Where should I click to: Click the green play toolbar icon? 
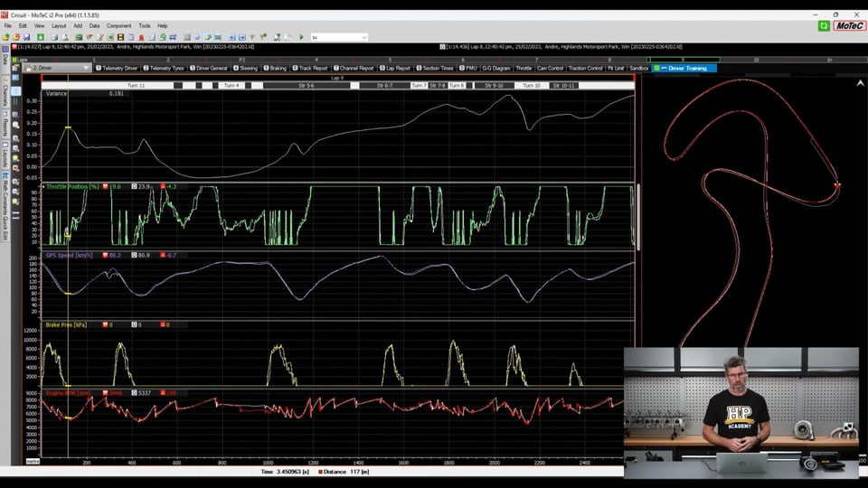(x=301, y=37)
